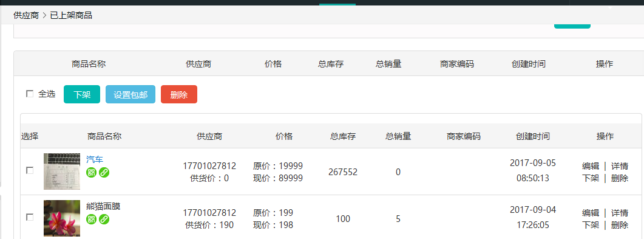This screenshot has width=644, height=239.
Task: Toggle the 全选 select-all checkbox
Action: click(x=30, y=94)
